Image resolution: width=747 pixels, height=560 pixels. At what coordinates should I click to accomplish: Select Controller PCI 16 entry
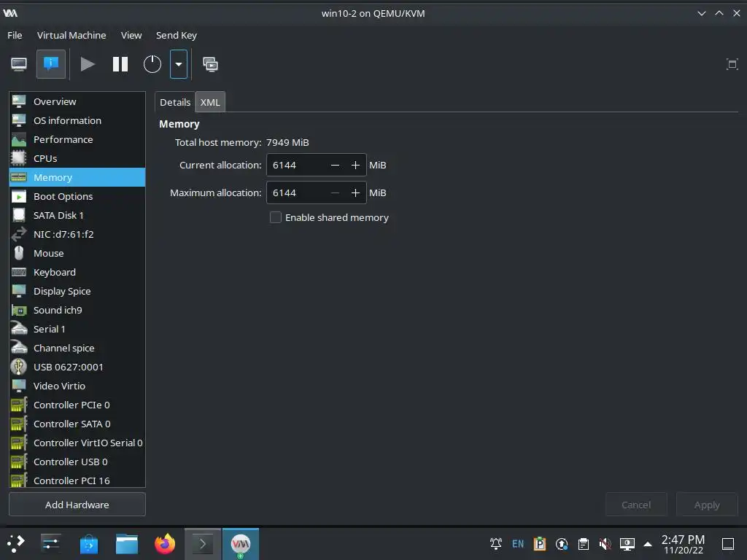click(x=77, y=480)
